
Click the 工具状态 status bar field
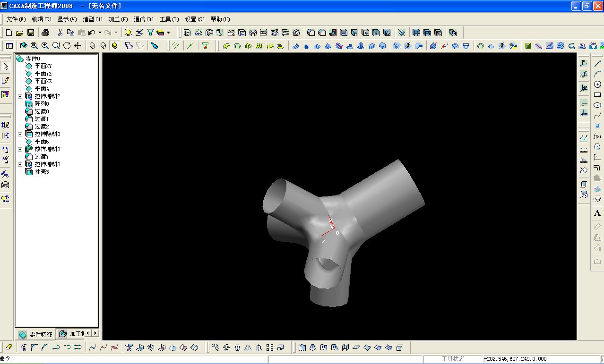[453, 359]
